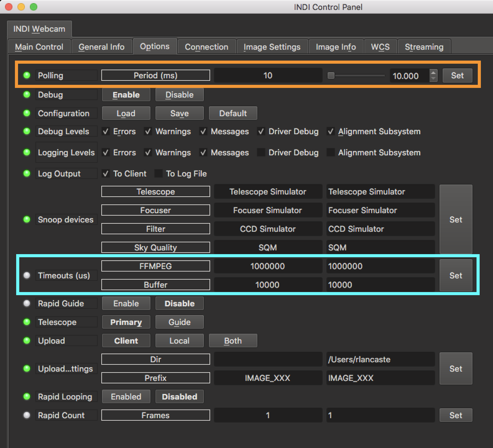Click the grey Timeouts status light

click(x=27, y=275)
